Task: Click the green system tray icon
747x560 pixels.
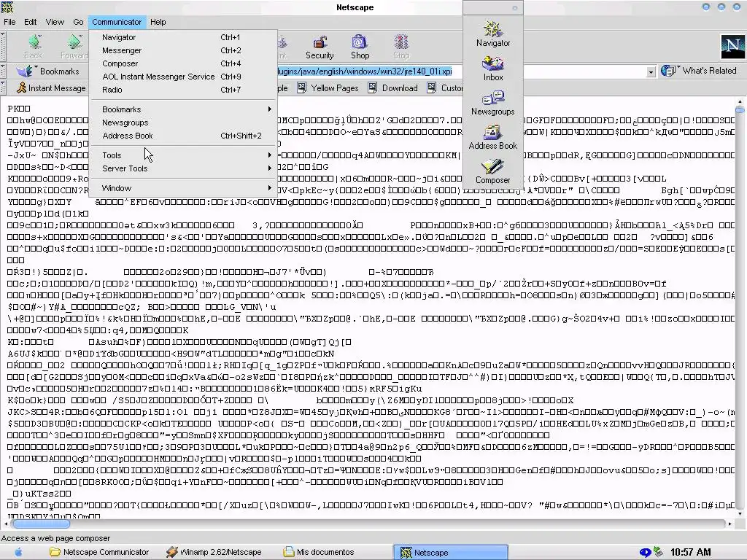Action: 659,552
